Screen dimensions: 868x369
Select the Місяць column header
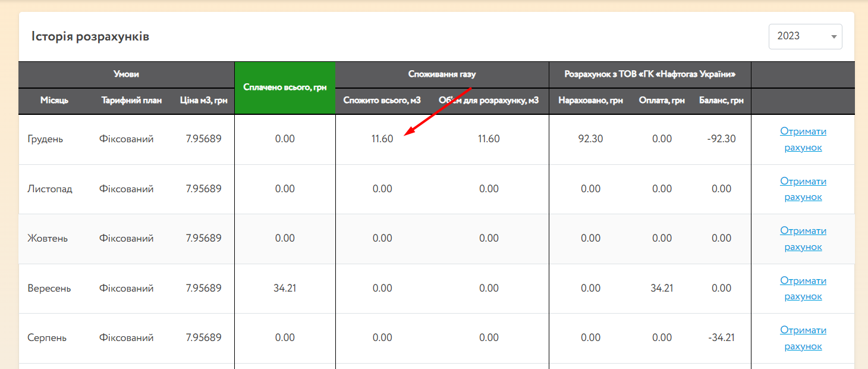(54, 101)
